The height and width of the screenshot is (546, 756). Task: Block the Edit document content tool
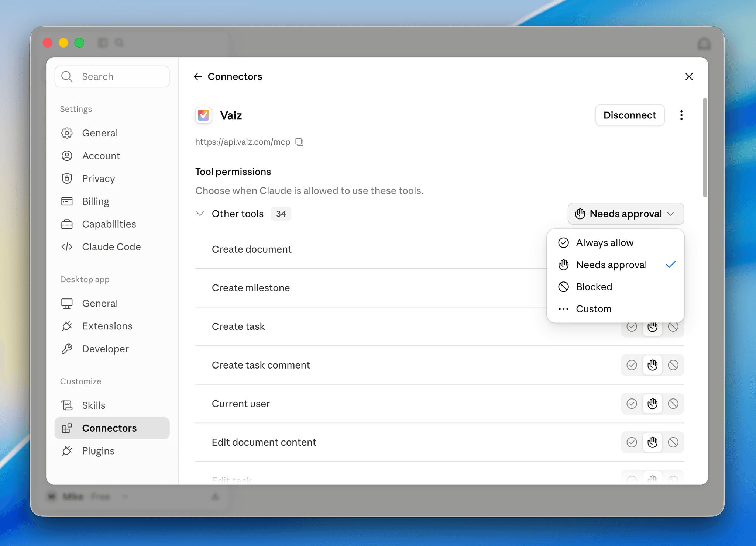coord(673,442)
